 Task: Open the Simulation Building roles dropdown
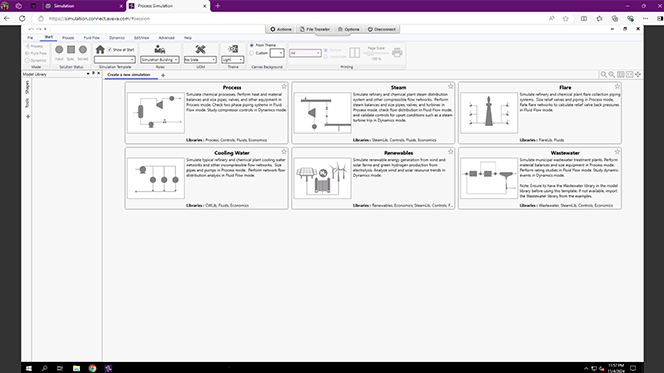click(x=160, y=60)
